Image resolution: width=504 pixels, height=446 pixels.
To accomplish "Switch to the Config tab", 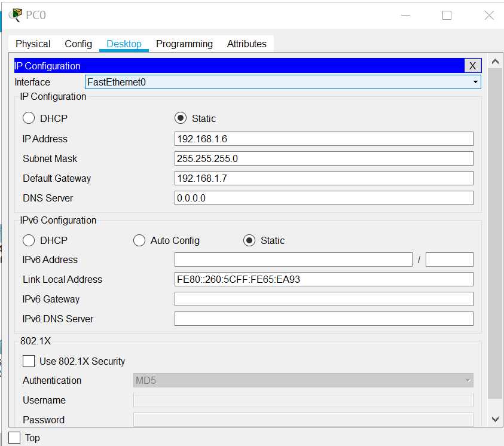I will [x=78, y=44].
